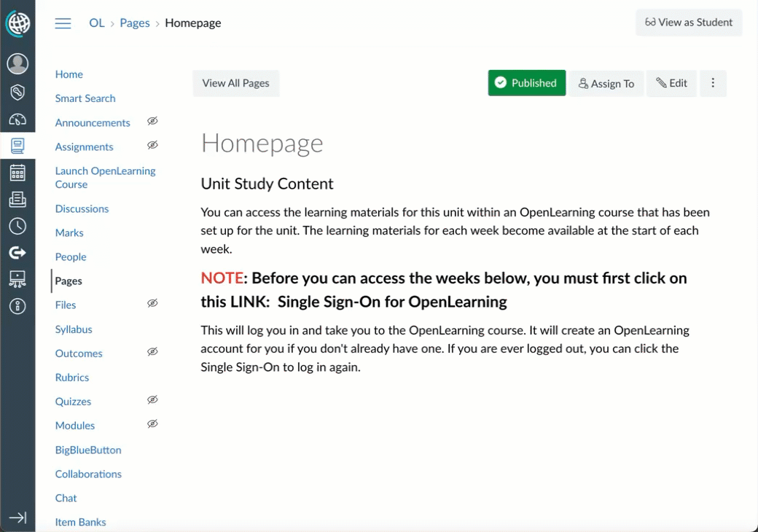Open Discussions in course menu
Screen dimensions: 758x532
[x=82, y=208]
